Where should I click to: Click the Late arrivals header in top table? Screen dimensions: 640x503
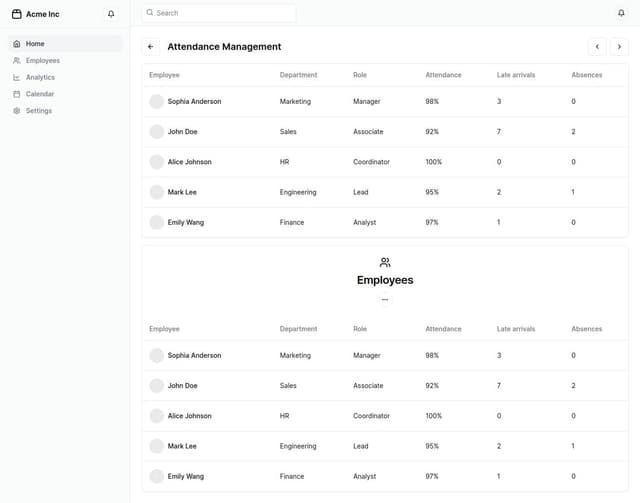516,75
